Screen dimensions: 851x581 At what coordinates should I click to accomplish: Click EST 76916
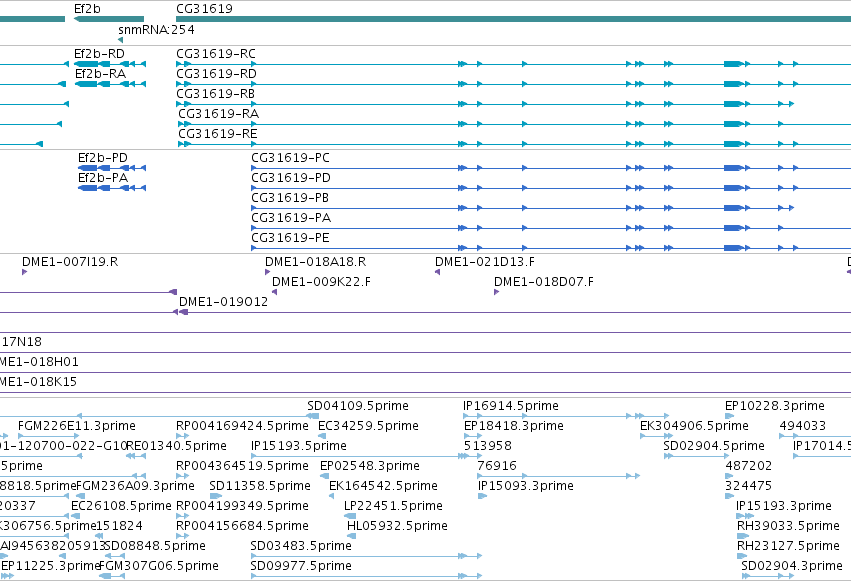[x=497, y=467]
